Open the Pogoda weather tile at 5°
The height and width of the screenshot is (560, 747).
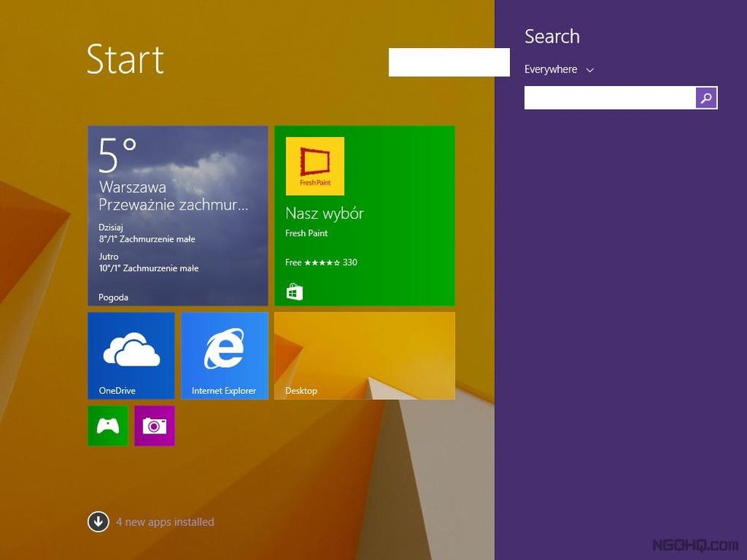click(178, 216)
